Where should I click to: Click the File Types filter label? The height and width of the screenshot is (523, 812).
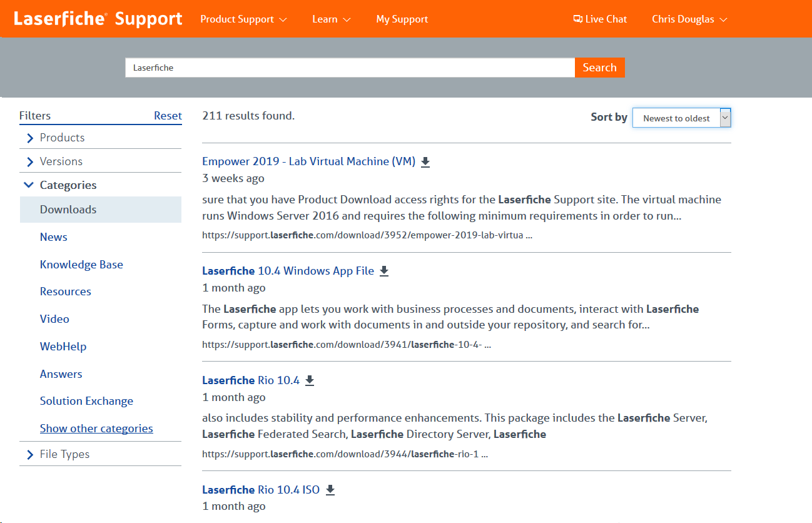[x=64, y=454]
